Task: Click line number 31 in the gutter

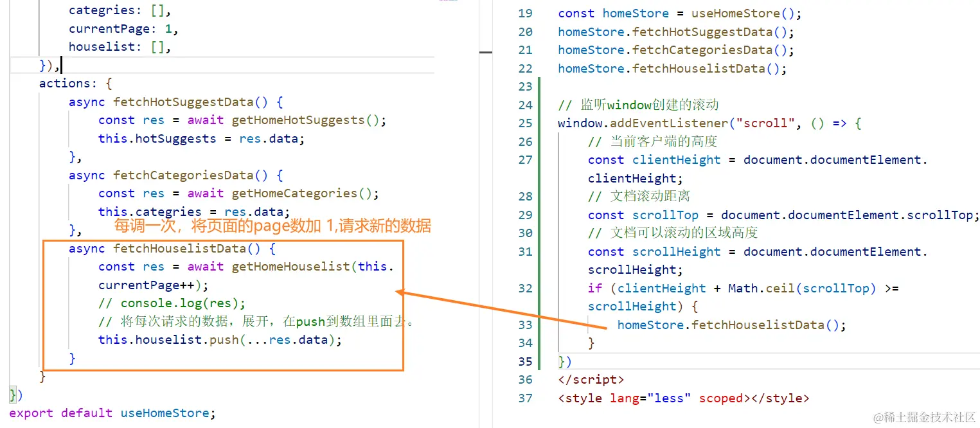Action: tap(525, 251)
